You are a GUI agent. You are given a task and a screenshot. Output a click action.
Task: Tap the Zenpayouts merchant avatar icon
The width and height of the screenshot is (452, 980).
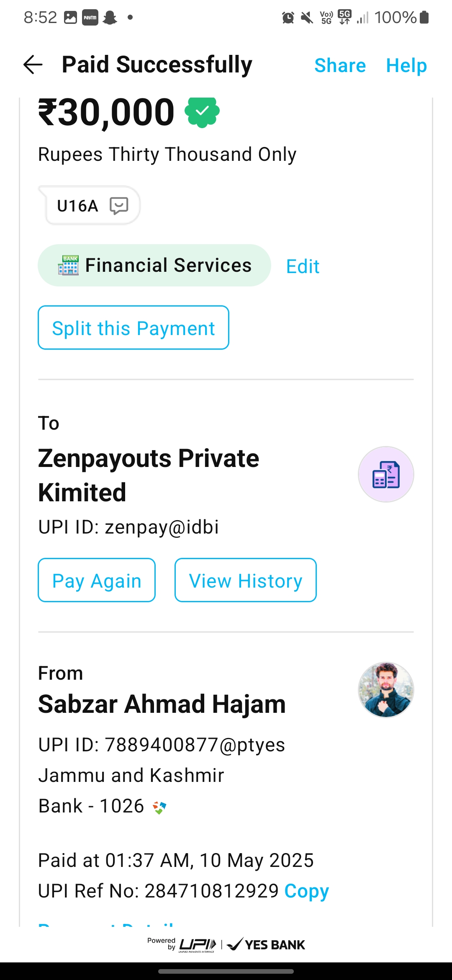[x=386, y=474]
